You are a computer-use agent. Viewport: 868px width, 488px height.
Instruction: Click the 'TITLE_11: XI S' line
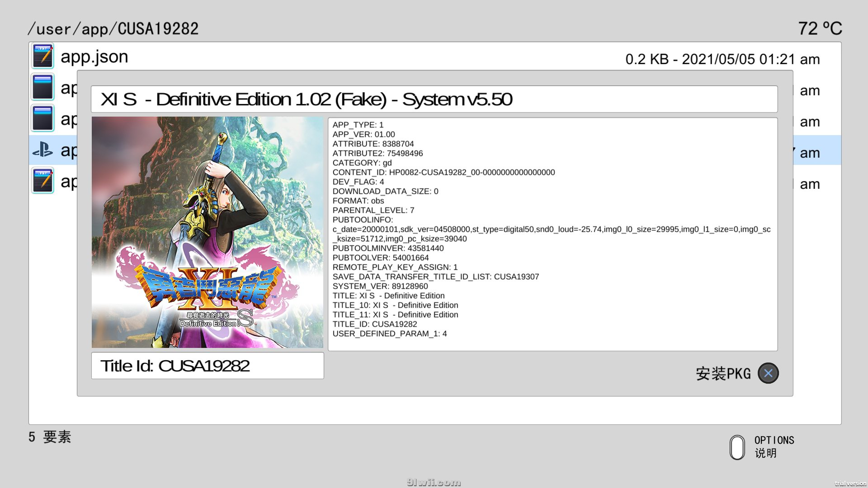[396, 314]
